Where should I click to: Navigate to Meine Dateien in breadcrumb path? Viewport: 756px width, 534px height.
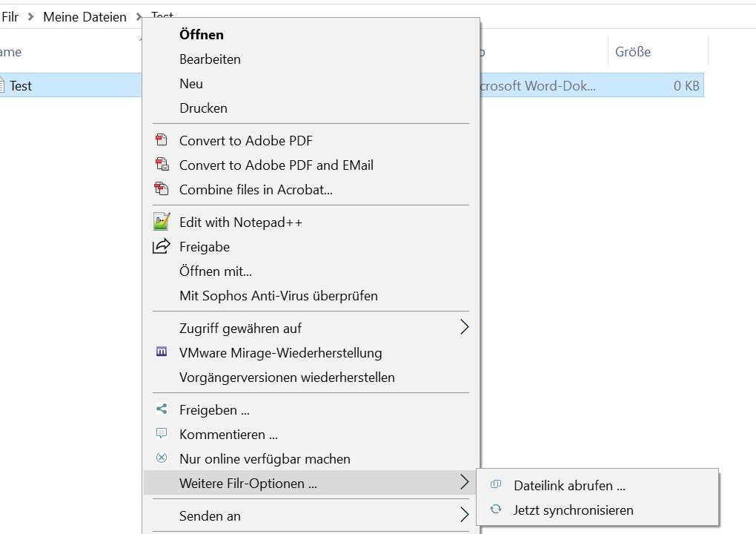click(x=84, y=16)
